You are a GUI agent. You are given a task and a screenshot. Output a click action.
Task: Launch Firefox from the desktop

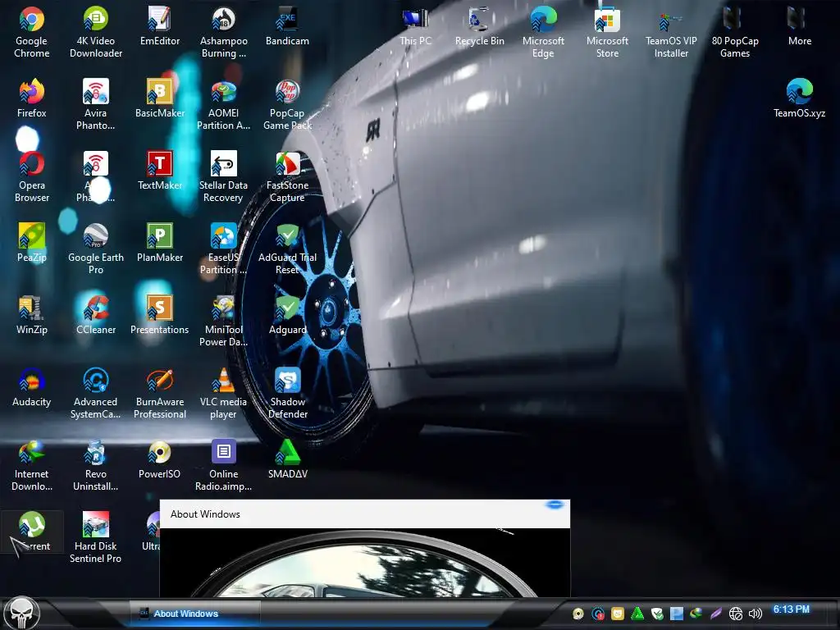pos(32,98)
